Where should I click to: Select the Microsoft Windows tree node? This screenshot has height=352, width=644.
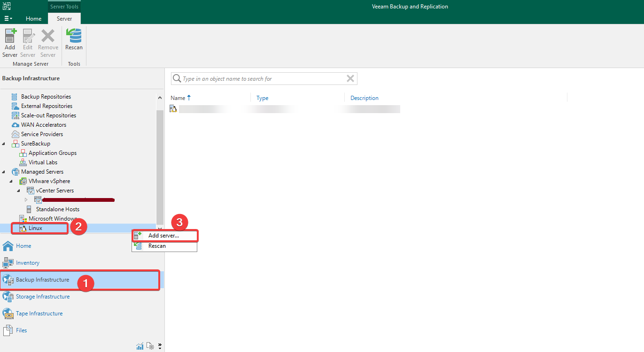click(53, 219)
